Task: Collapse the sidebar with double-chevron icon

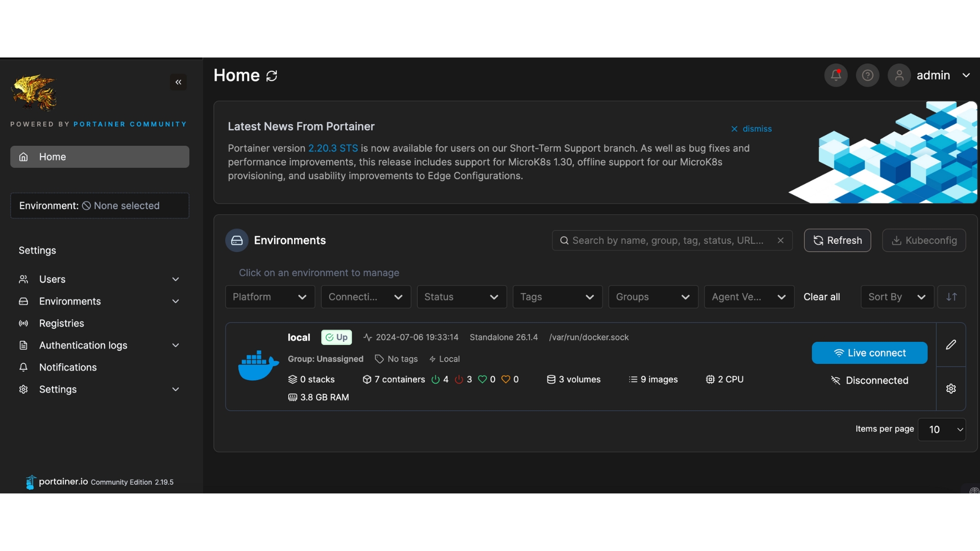Action: coord(178,82)
